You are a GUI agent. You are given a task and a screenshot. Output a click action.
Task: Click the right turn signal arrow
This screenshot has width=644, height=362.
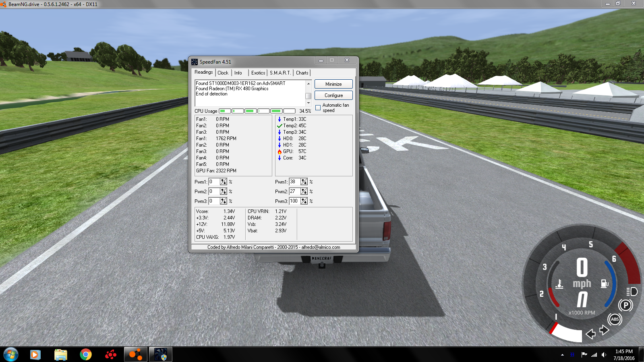(604, 330)
